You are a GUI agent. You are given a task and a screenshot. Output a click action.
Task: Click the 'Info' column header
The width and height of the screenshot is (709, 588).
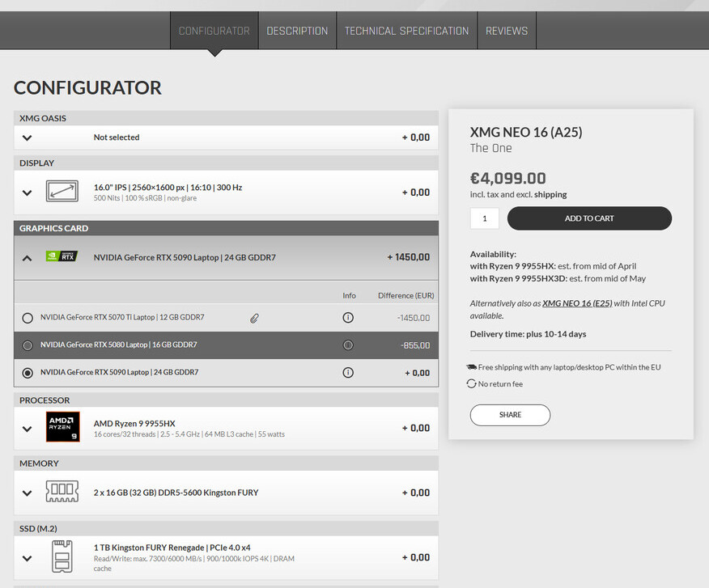[x=349, y=295]
